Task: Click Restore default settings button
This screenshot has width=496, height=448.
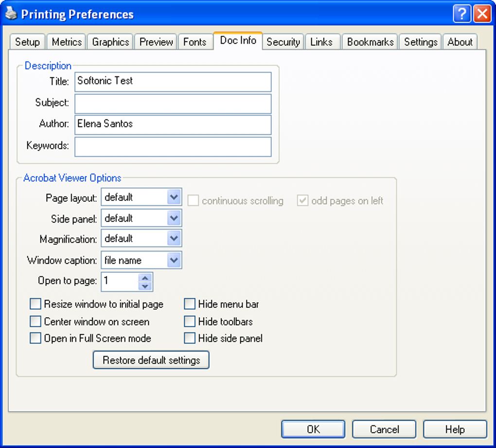Action: click(151, 360)
